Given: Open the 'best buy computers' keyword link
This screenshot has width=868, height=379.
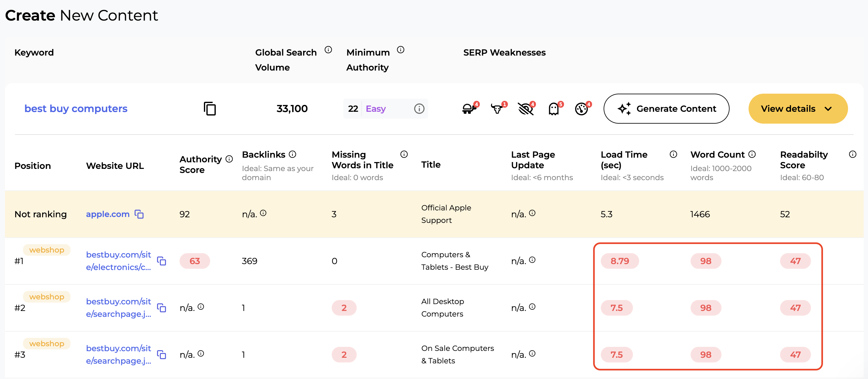Looking at the screenshot, I should pos(76,109).
